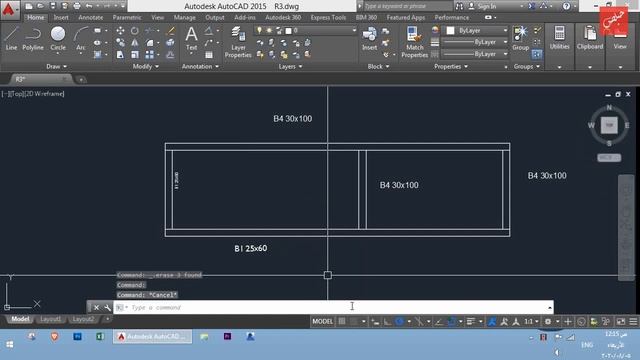Toggle group selection button in Groups panel
Image resolution: width=640 pixels, height=360 pixels.
pyautogui.click(x=537, y=54)
